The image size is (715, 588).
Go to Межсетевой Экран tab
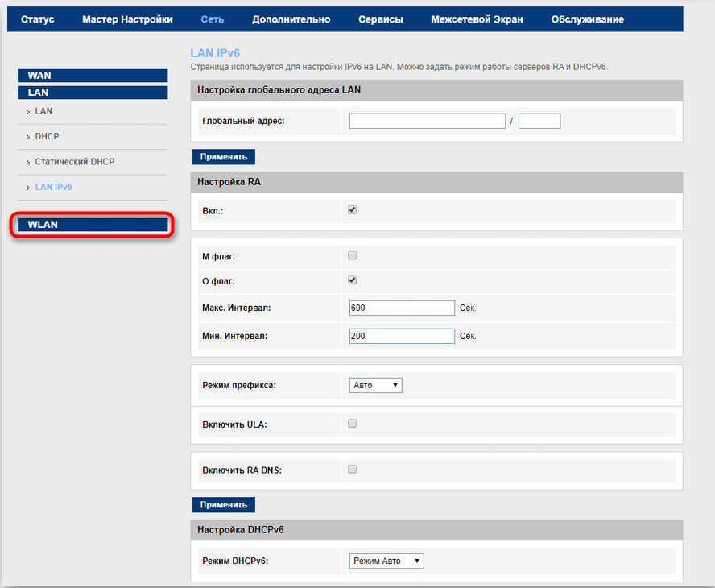477,19
